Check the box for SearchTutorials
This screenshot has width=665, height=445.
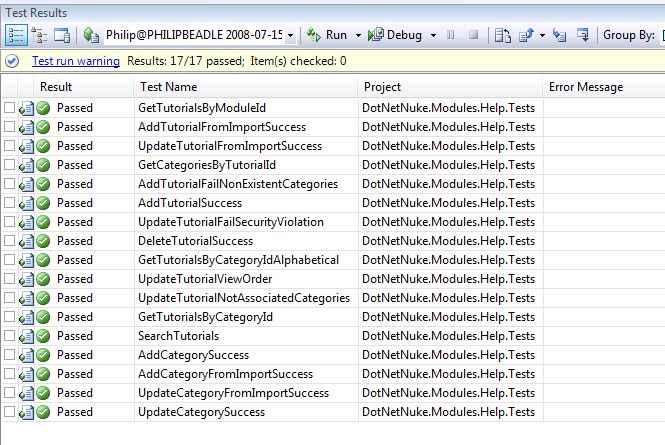pyautogui.click(x=9, y=336)
